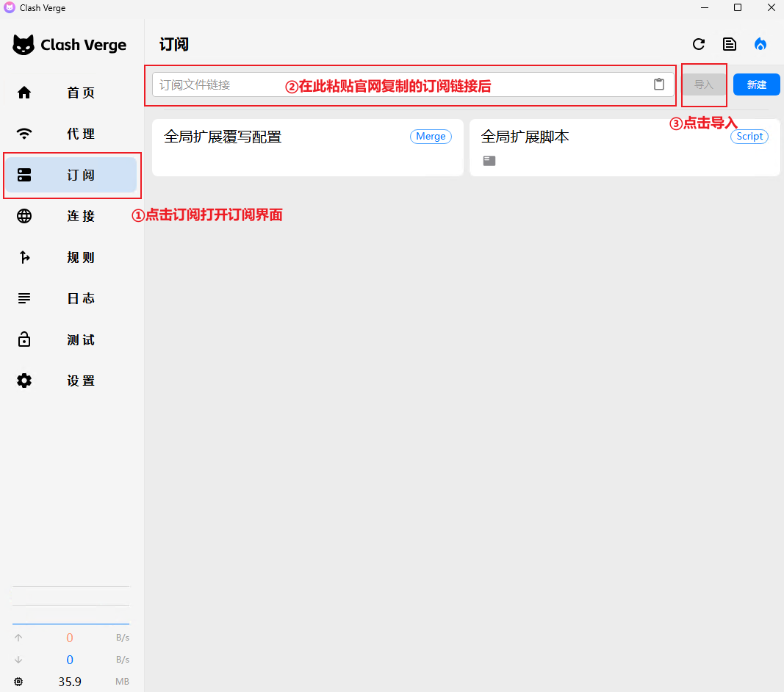Click the 导入 import button

coord(703,84)
